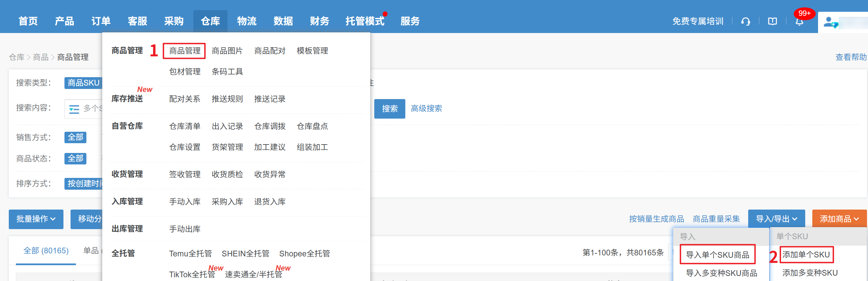Click the customer service headset icon
868x281 pixels.
click(x=745, y=22)
